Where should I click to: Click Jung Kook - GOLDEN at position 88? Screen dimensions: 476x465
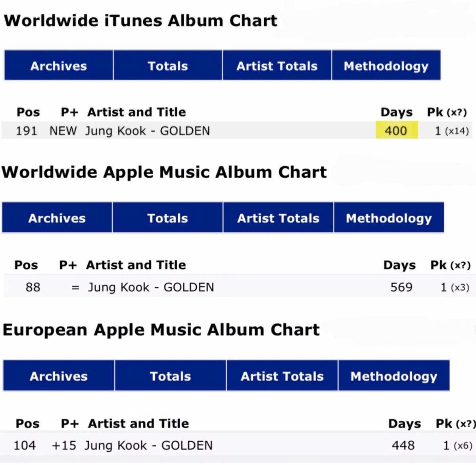[151, 287]
